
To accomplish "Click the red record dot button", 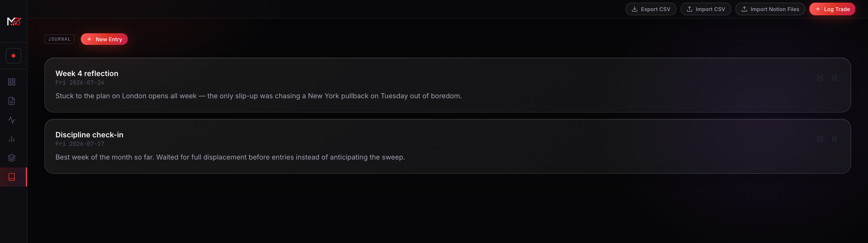I will [13, 56].
